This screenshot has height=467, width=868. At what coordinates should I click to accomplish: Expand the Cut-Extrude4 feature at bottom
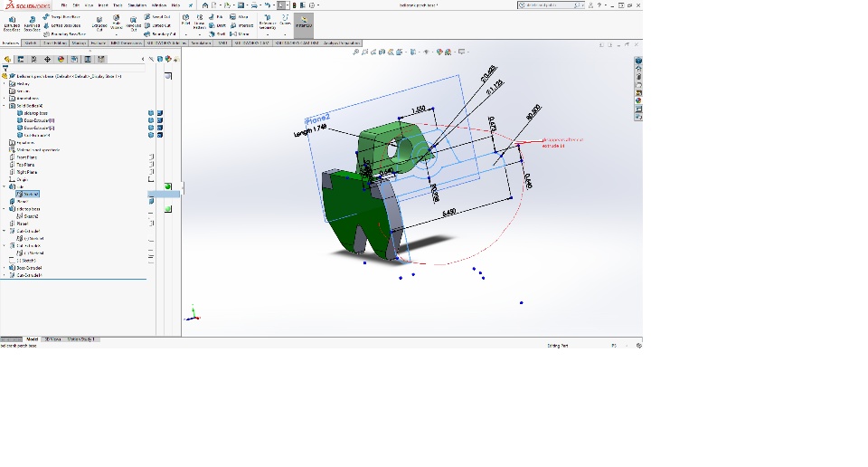coord(4,275)
